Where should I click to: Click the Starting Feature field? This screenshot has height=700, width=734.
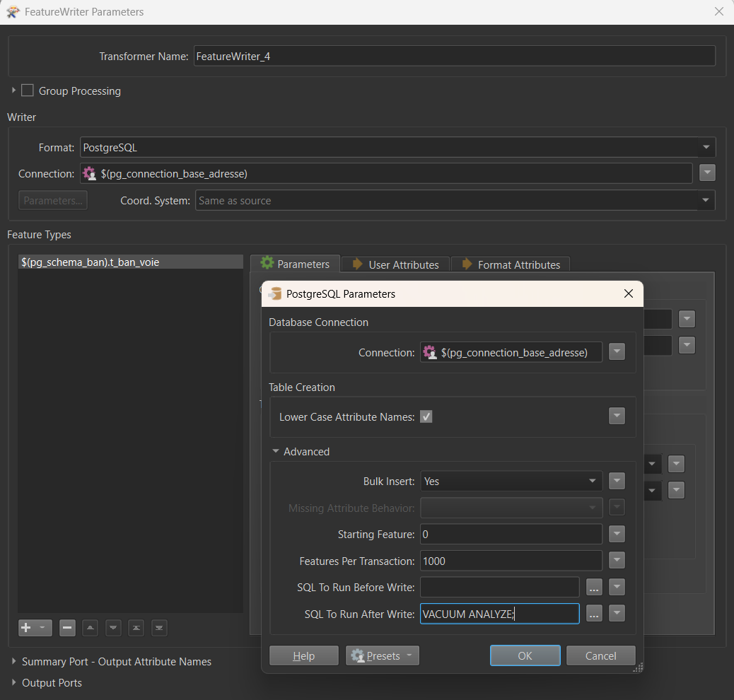(x=511, y=535)
